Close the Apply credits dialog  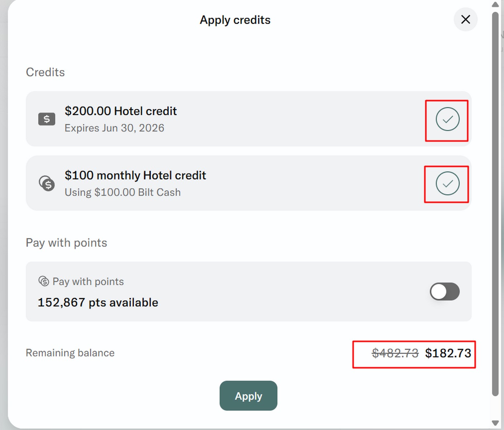coord(465,19)
